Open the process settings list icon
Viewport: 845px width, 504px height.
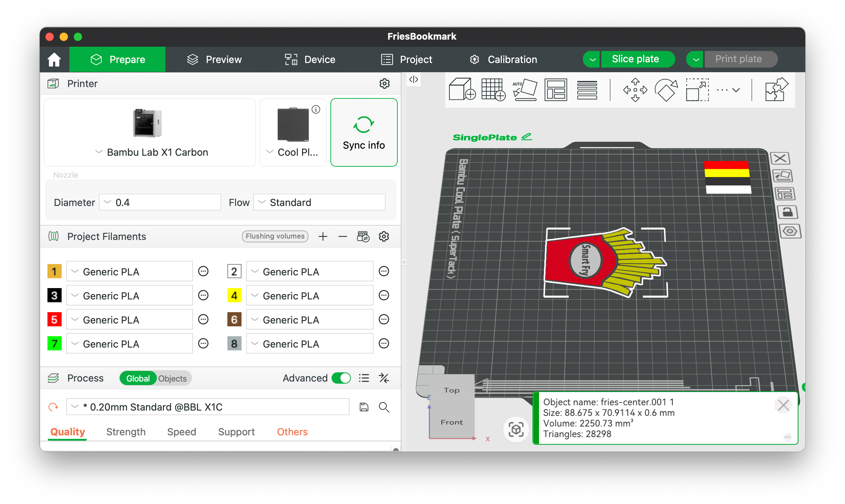click(x=364, y=378)
